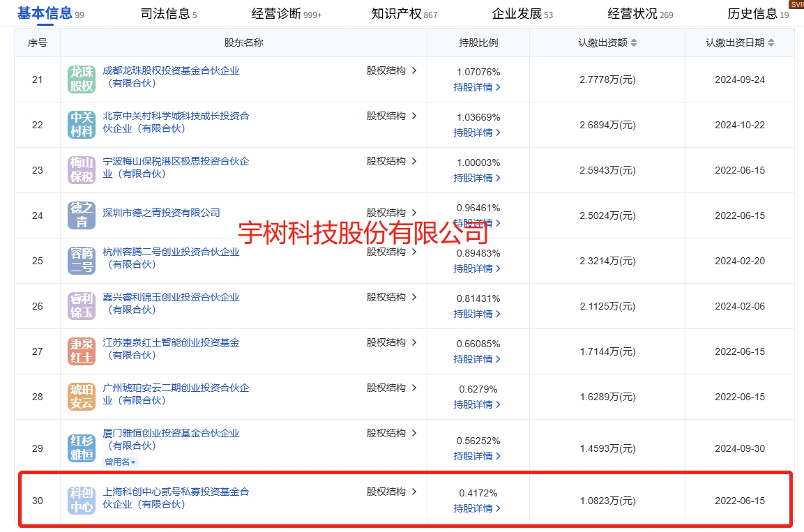Screen dimensions: 804x532
Task: Sort by 认缴出资日期 column arrows
Action: click(x=771, y=43)
